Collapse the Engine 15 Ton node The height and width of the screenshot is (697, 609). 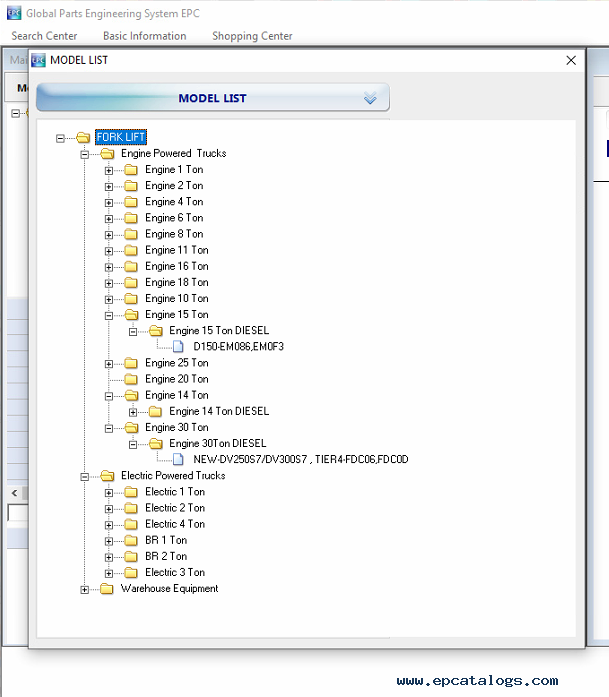pyautogui.click(x=109, y=315)
